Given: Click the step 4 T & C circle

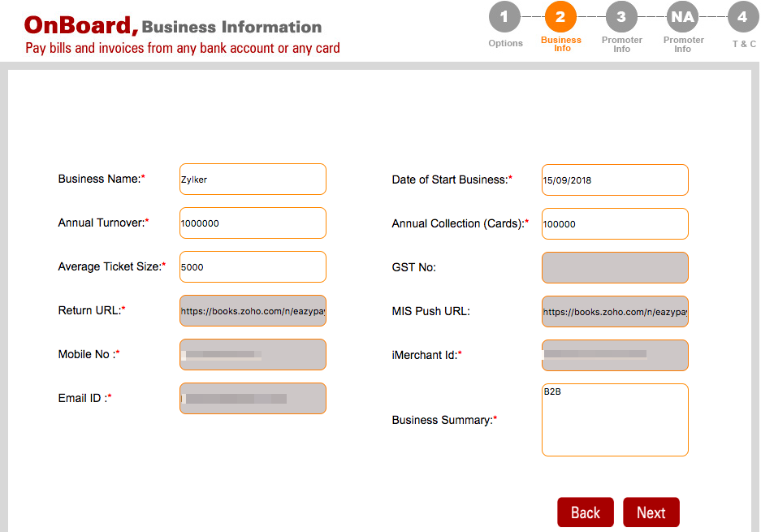Looking at the screenshot, I should 743,16.
